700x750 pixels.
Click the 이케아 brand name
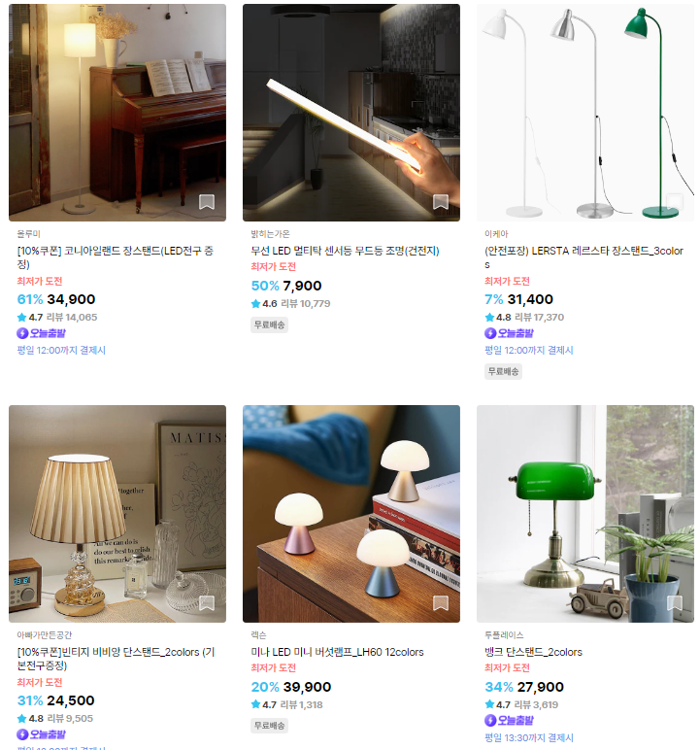[496, 234]
